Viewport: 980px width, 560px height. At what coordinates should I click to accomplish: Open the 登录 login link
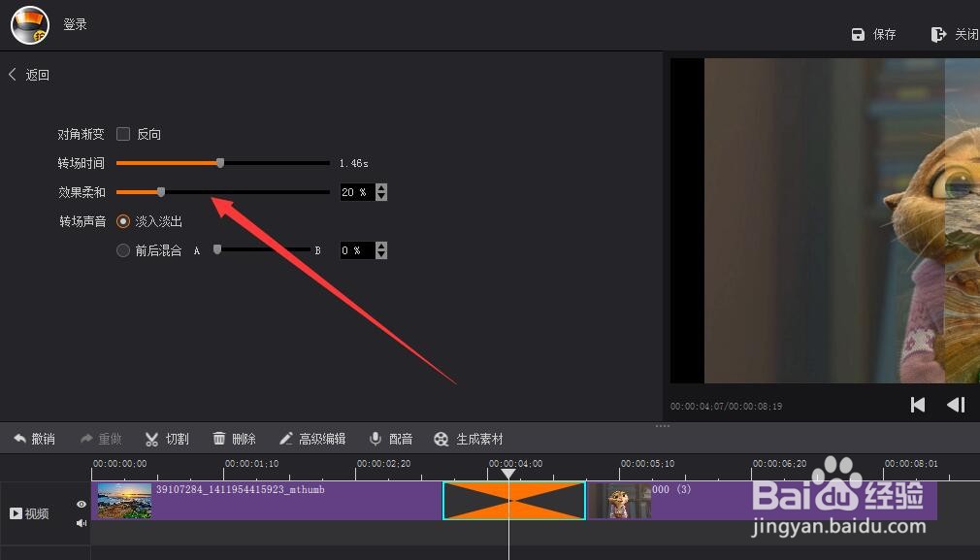75,24
